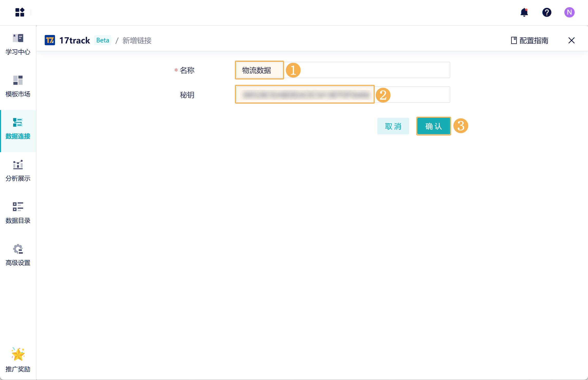Open the user avatar N

pyautogui.click(x=569, y=12)
